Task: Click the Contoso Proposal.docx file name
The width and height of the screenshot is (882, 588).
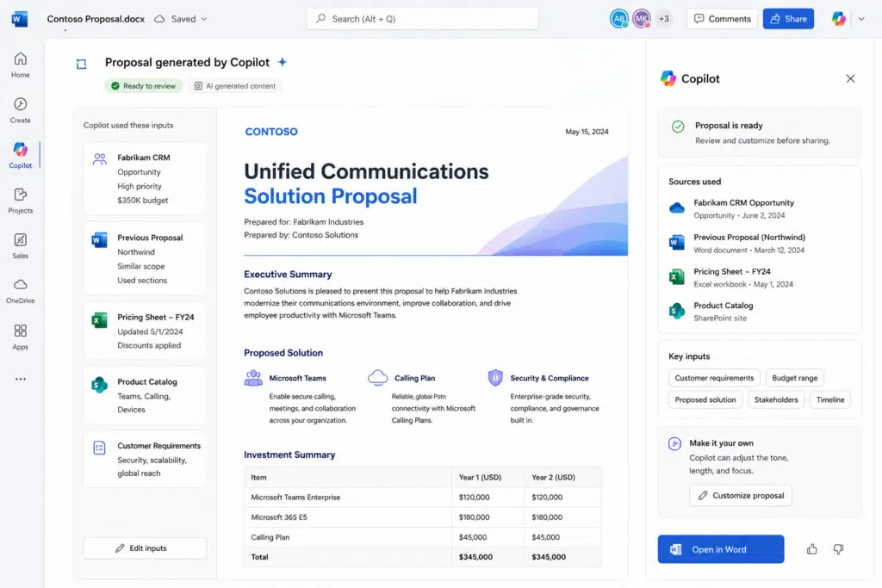Action: (96, 19)
